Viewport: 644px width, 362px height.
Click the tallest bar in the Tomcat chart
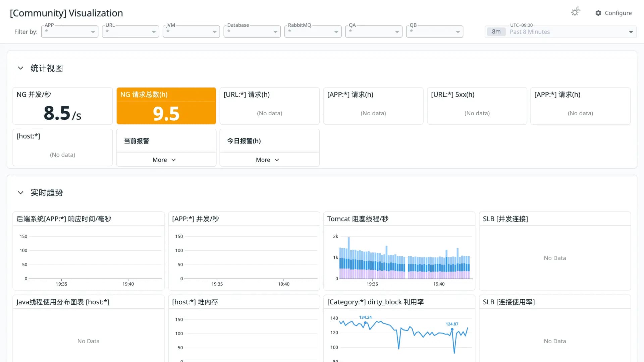[x=349, y=258]
